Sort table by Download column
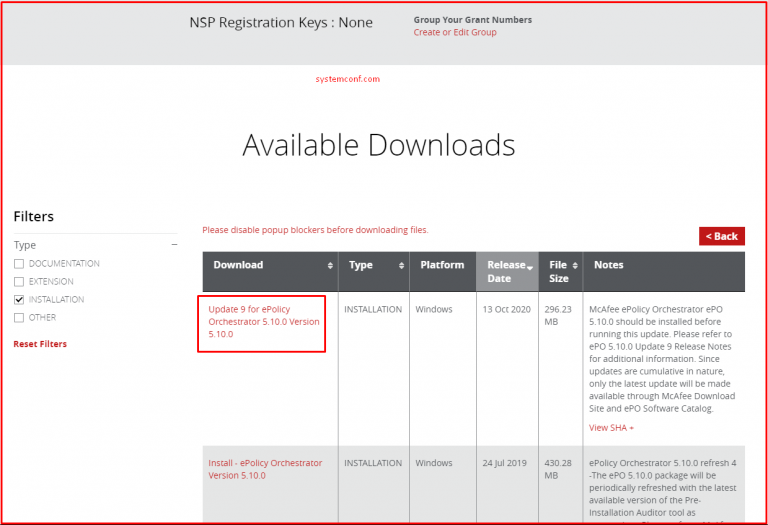This screenshot has height=525, width=768. coord(270,272)
